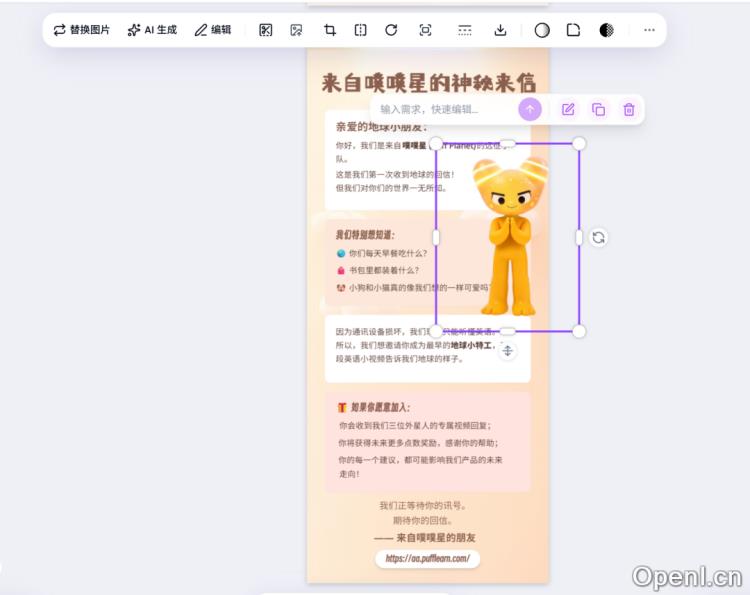The image size is (750, 595).
Task: Click the 编辑 edit button
Action: tap(213, 30)
